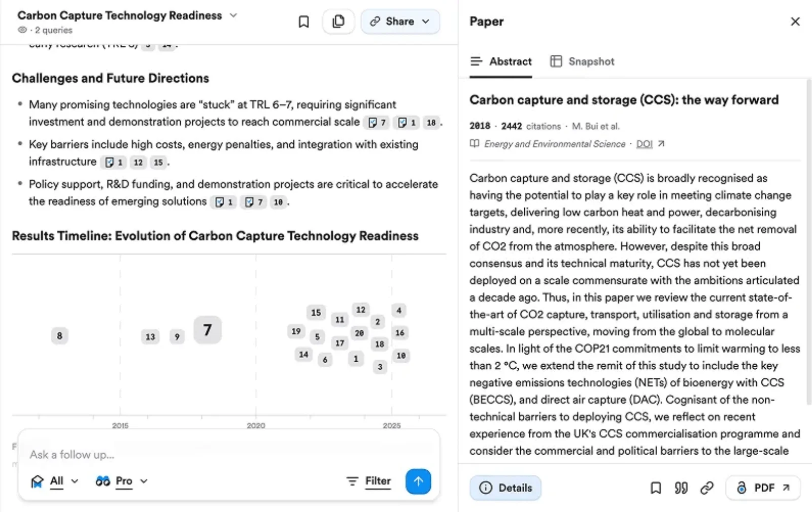Open the Filter options
The width and height of the screenshot is (812, 512).
[x=369, y=481]
